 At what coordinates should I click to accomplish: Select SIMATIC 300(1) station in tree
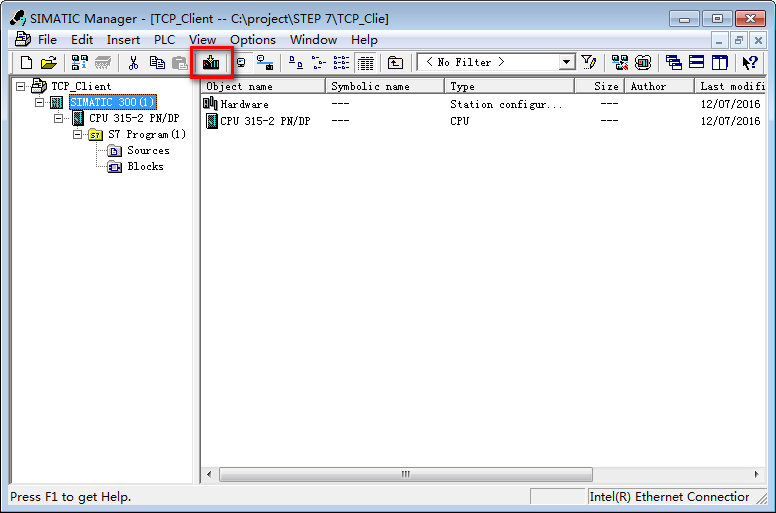[x=113, y=102]
